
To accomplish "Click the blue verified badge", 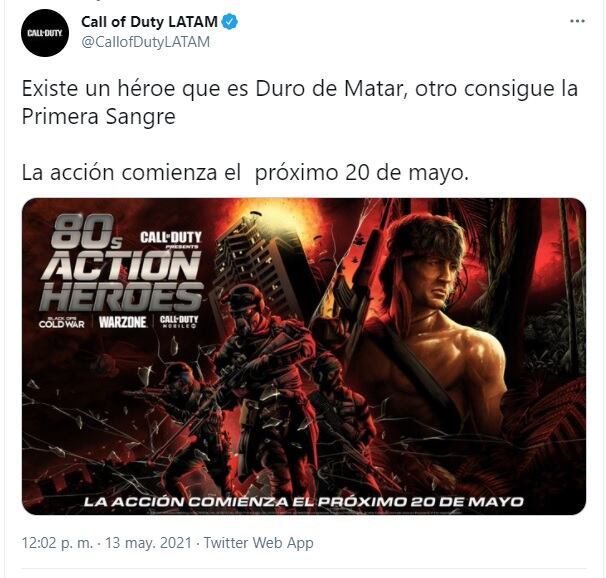I will pyautogui.click(x=230, y=22).
